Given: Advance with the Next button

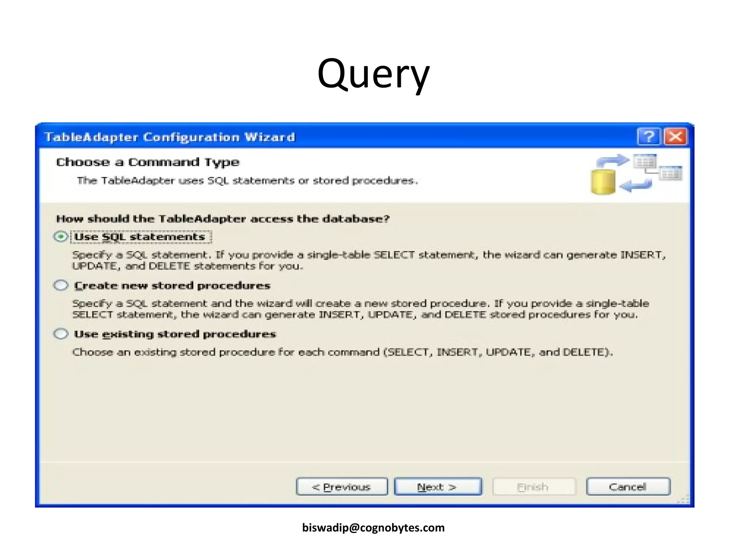Looking at the screenshot, I should (x=438, y=487).
